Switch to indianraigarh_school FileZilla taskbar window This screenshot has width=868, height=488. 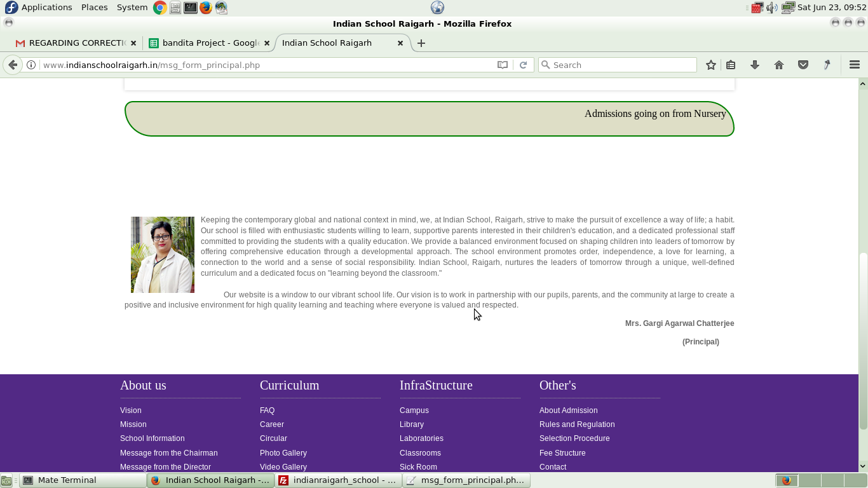tap(339, 480)
